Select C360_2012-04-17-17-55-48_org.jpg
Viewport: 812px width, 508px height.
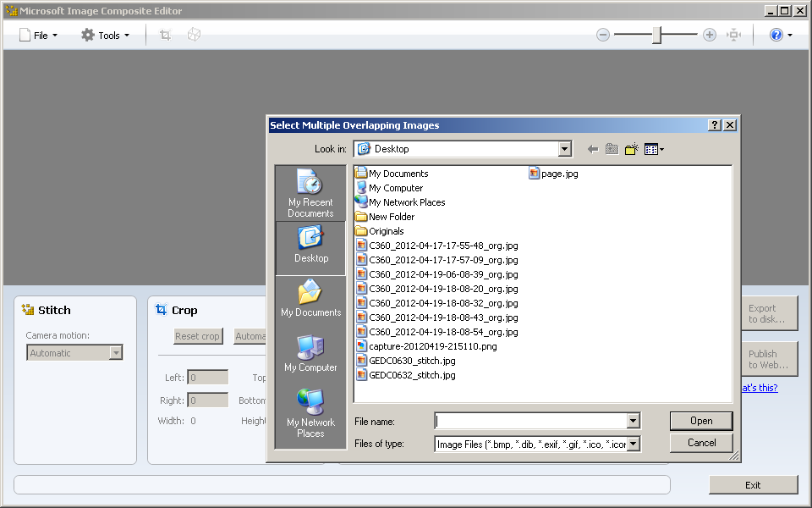point(437,246)
